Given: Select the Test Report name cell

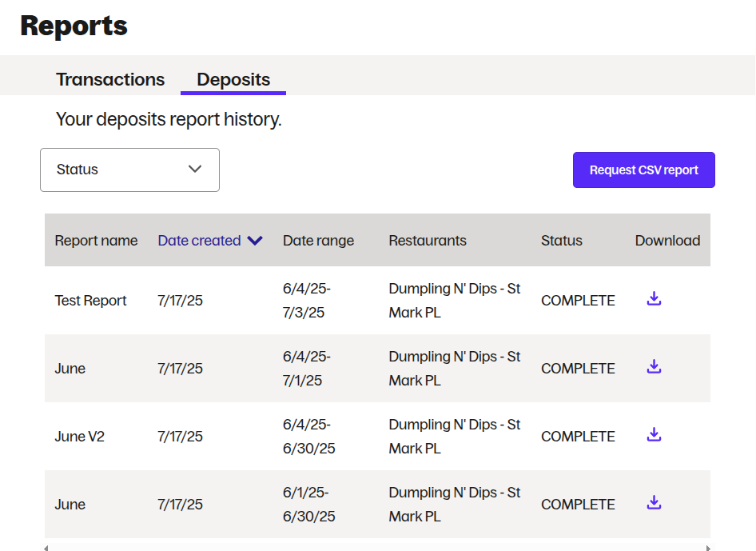Looking at the screenshot, I should [90, 301].
